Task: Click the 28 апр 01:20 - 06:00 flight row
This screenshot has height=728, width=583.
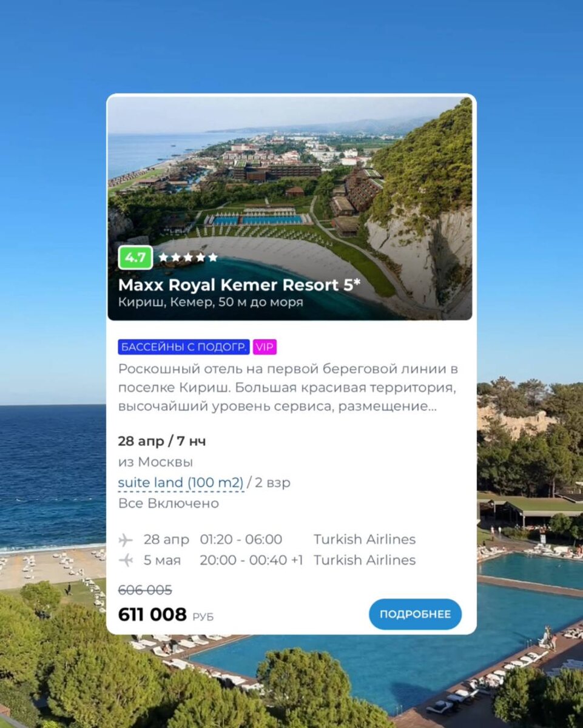Action: [x=268, y=539]
